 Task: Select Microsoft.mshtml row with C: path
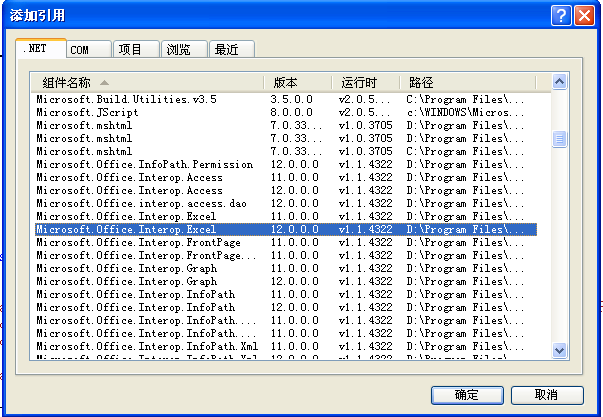click(x=286, y=151)
